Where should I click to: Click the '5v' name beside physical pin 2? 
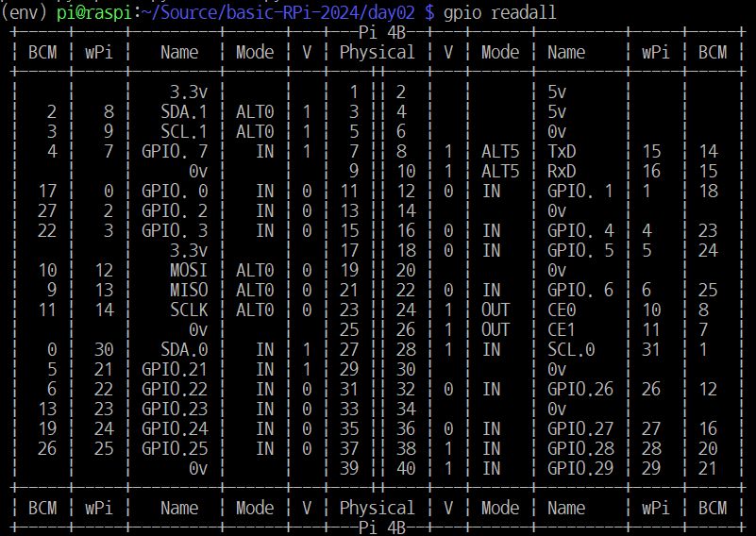point(557,92)
